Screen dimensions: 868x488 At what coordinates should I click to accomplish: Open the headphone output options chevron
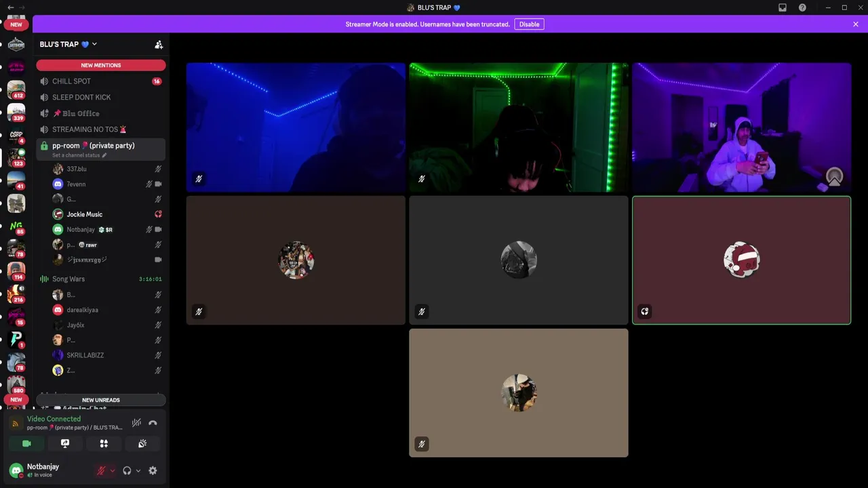(x=138, y=470)
